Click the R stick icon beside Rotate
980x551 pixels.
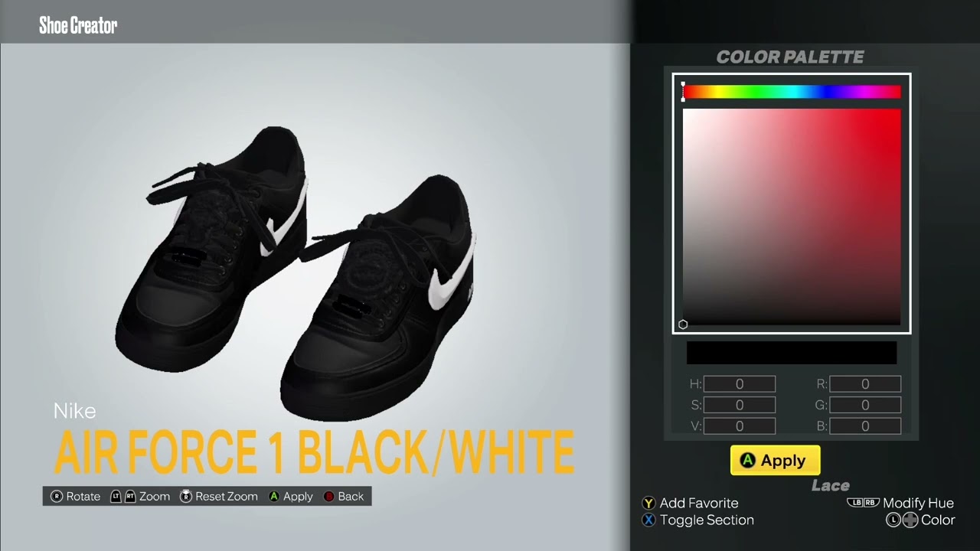tap(57, 497)
